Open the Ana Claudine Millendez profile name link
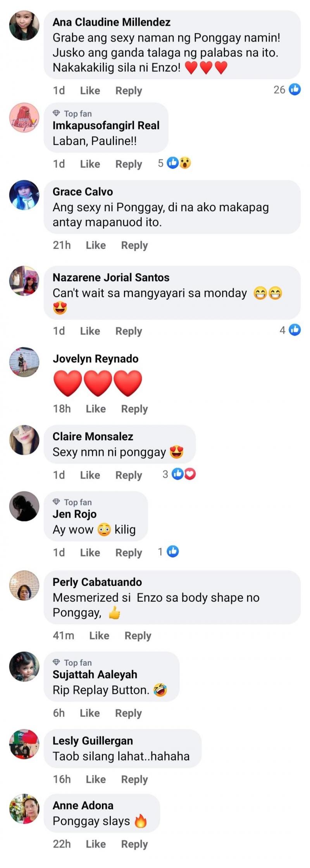 [x=112, y=22]
